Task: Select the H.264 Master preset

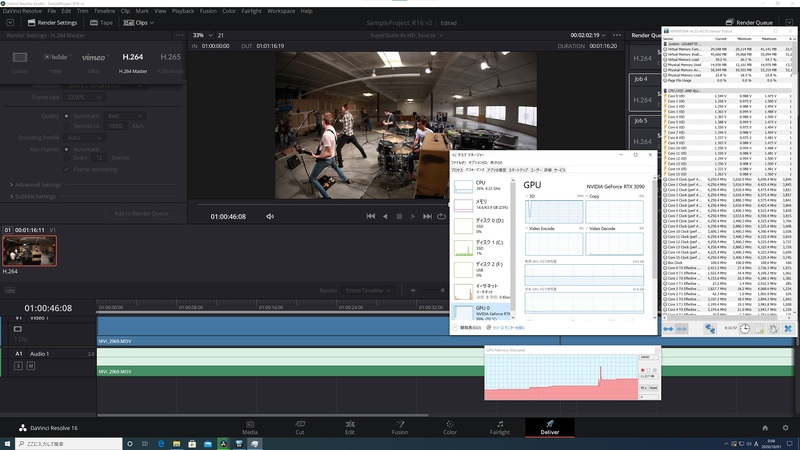Action: coord(133,62)
